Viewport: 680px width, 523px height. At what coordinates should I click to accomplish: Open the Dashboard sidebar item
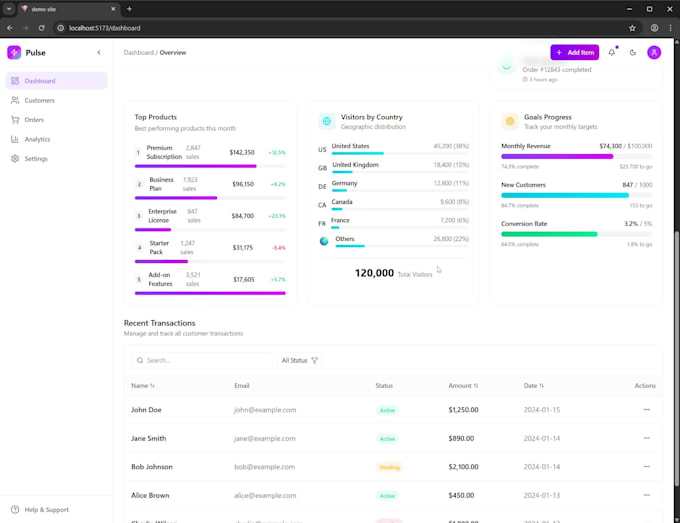click(56, 81)
